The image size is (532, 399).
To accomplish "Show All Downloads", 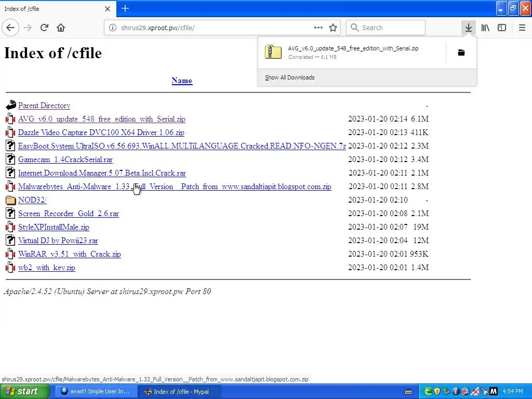I will 290,77.
